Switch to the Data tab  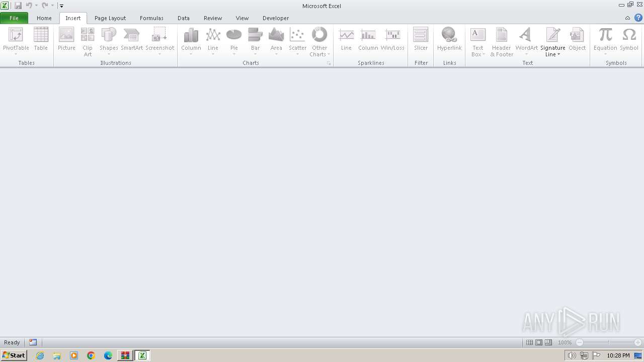click(x=184, y=18)
